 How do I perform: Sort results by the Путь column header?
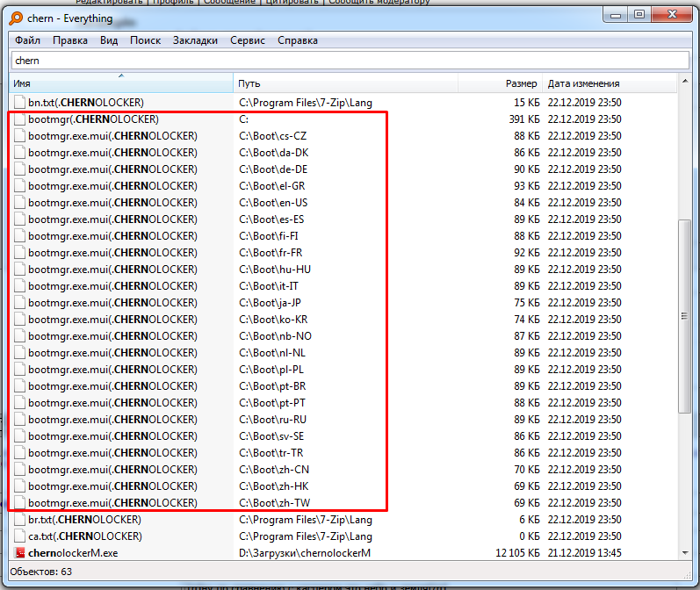[345, 83]
